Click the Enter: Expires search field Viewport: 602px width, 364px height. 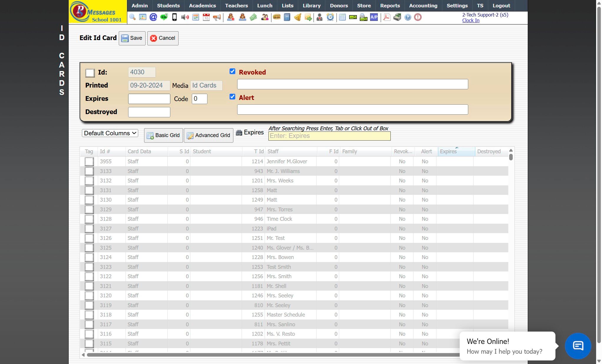[x=329, y=136]
